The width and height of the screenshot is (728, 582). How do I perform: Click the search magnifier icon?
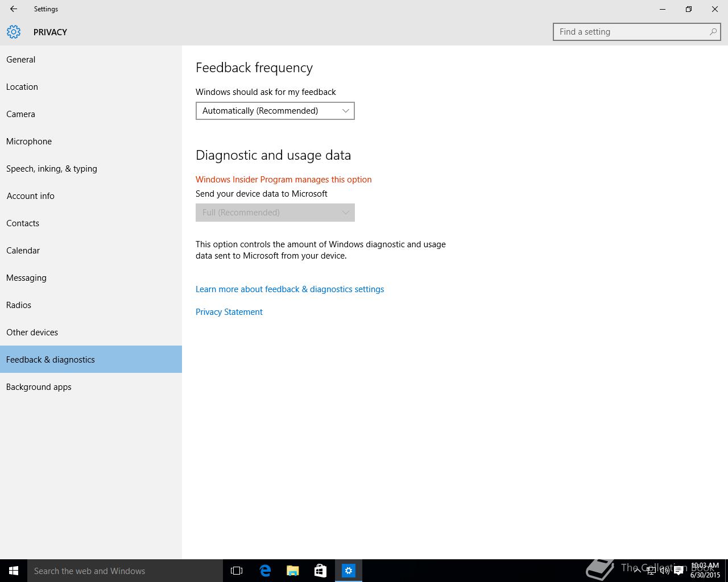713,32
